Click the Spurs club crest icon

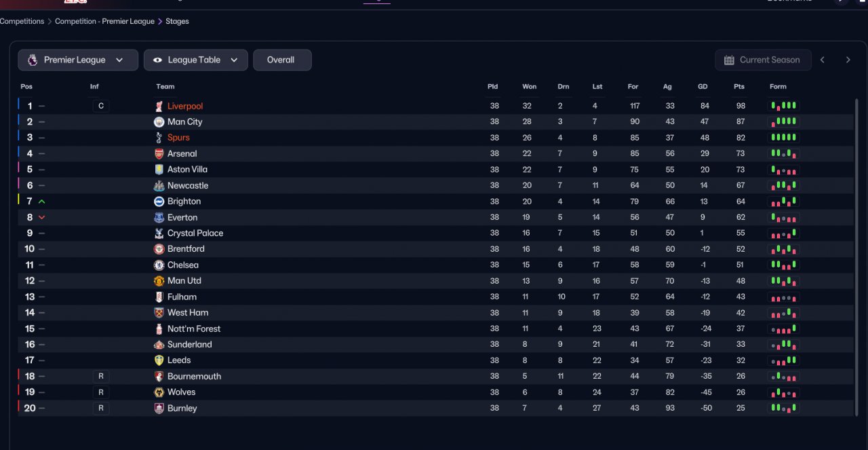pos(159,138)
